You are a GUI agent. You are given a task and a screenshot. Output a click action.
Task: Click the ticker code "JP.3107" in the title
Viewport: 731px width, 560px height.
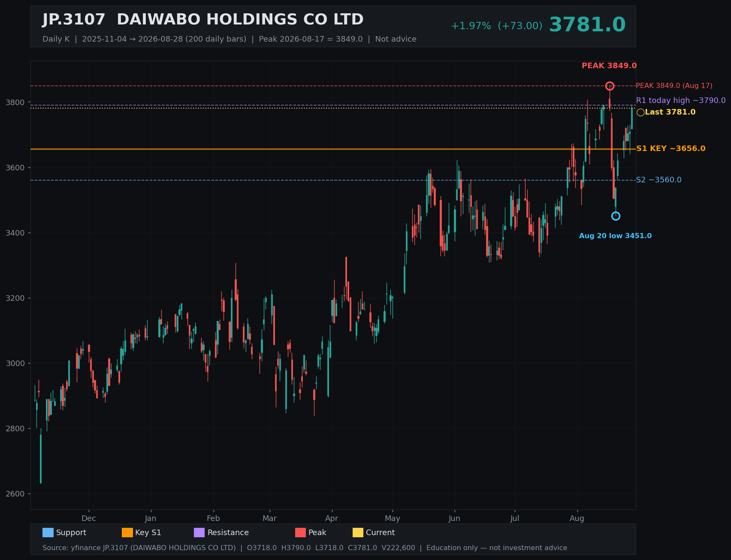(74, 20)
